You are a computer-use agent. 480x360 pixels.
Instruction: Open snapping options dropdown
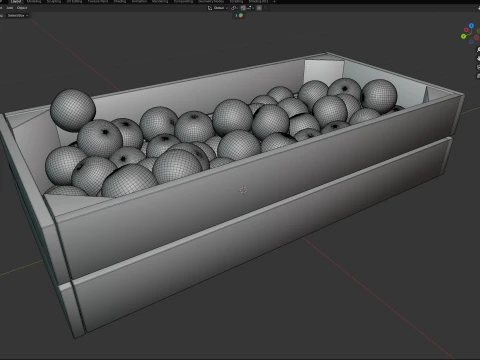(250, 8)
